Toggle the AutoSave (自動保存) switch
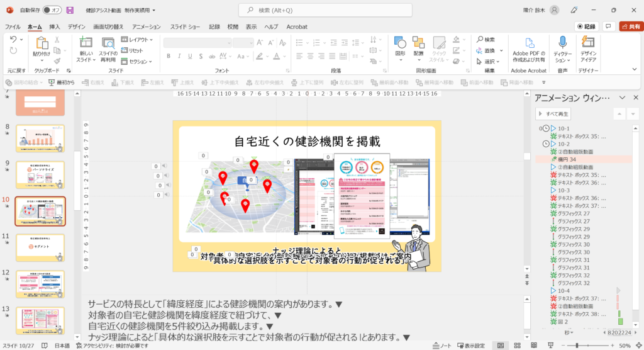 52,10
